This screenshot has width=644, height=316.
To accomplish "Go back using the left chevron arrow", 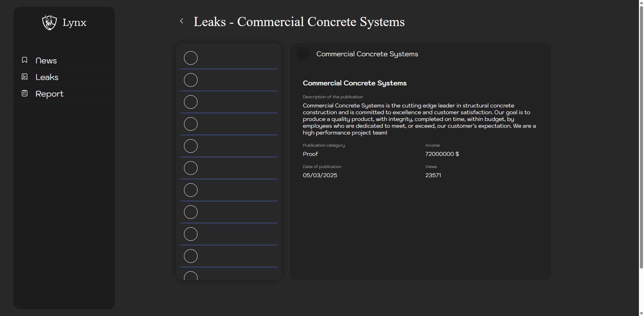I will [x=182, y=21].
